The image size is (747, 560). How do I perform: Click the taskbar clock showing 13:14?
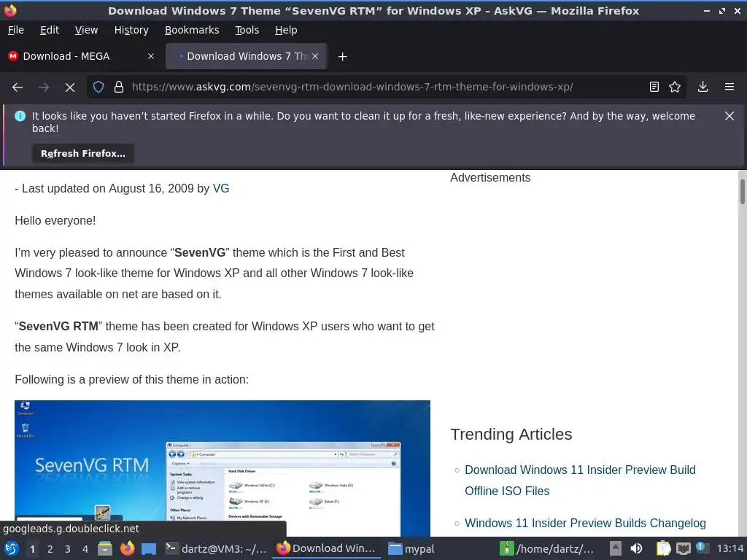point(729,548)
